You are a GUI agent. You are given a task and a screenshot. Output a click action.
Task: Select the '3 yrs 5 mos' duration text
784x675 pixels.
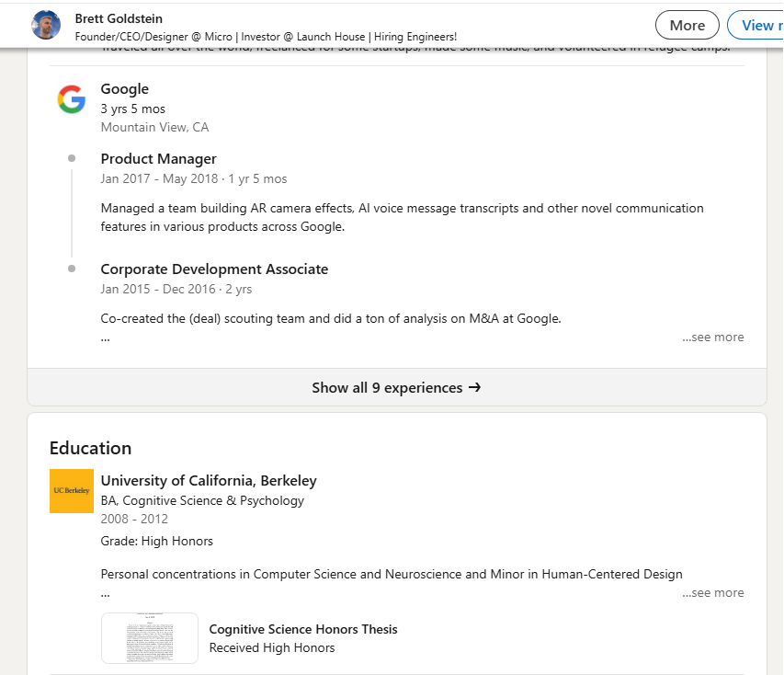132,109
